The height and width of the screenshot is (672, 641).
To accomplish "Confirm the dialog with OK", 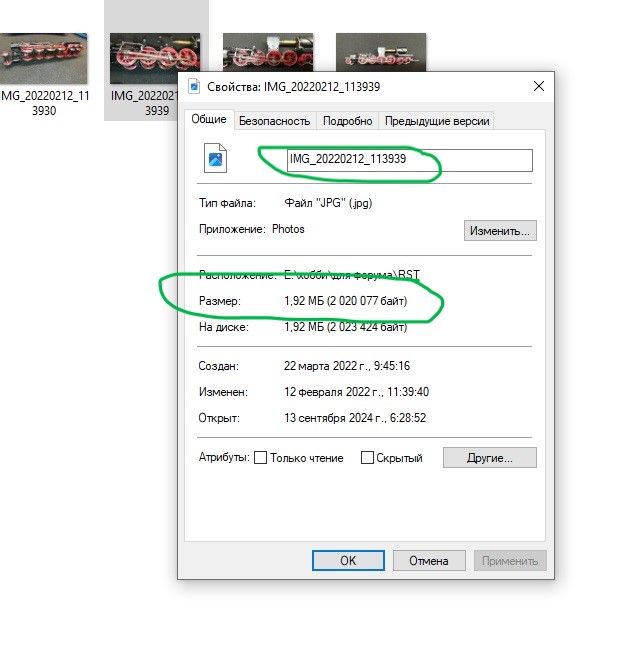I will point(348,560).
